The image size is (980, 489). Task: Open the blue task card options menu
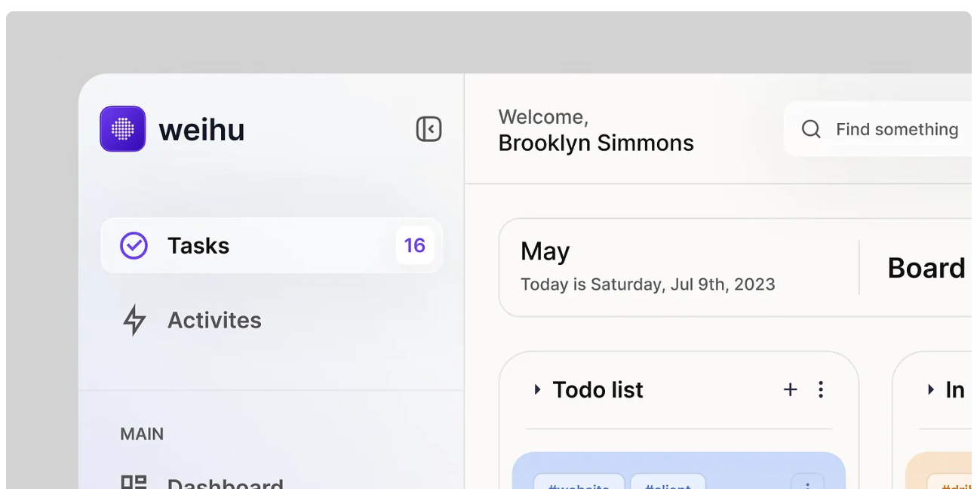pos(808,483)
